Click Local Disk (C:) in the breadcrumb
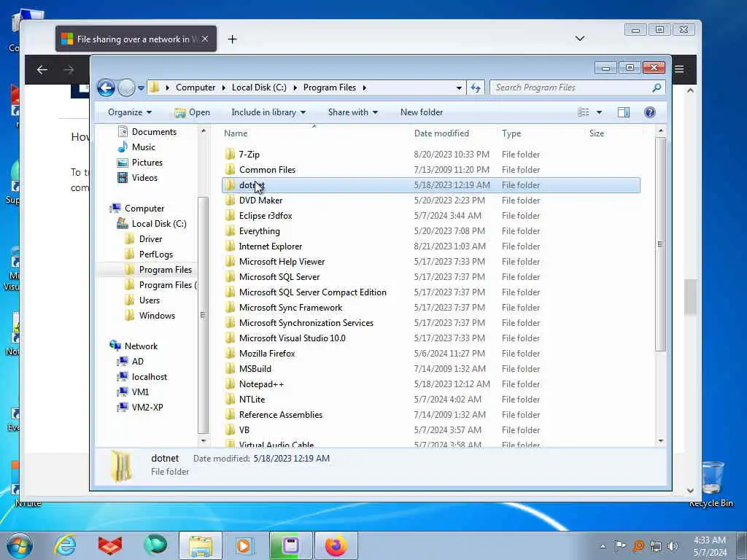Image resolution: width=747 pixels, height=560 pixels. (x=259, y=87)
